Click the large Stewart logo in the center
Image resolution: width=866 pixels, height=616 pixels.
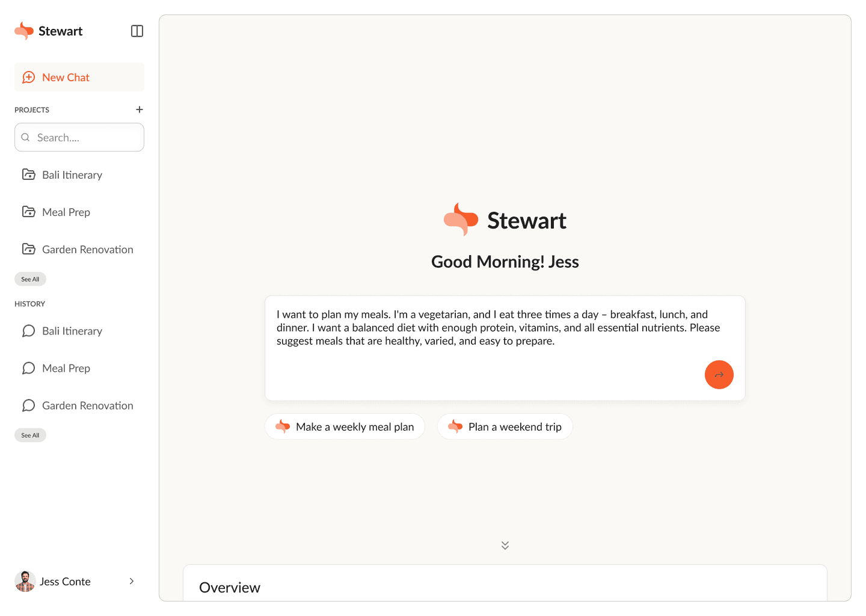(505, 220)
